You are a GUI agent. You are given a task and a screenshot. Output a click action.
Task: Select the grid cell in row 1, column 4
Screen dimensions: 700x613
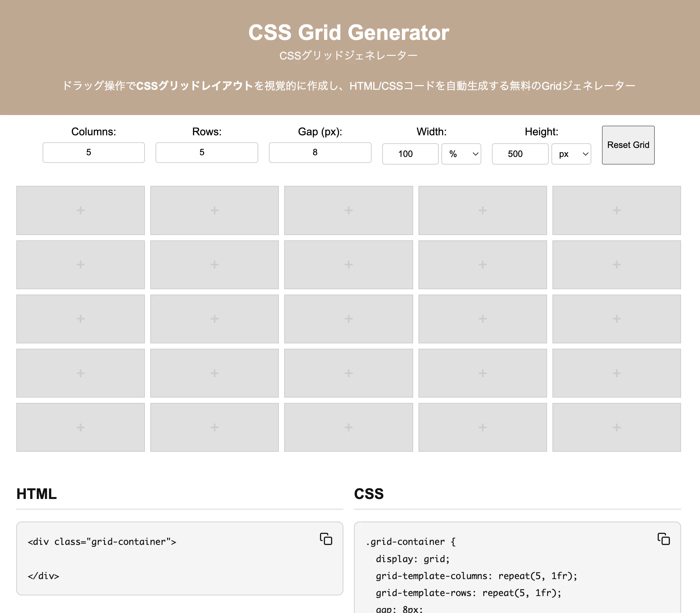tap(483, 210)
